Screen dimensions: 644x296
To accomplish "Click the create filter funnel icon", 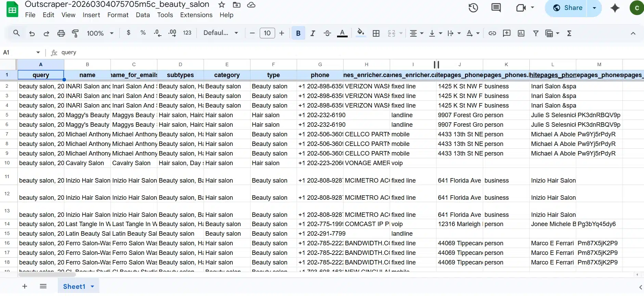I will pos(536,33).
